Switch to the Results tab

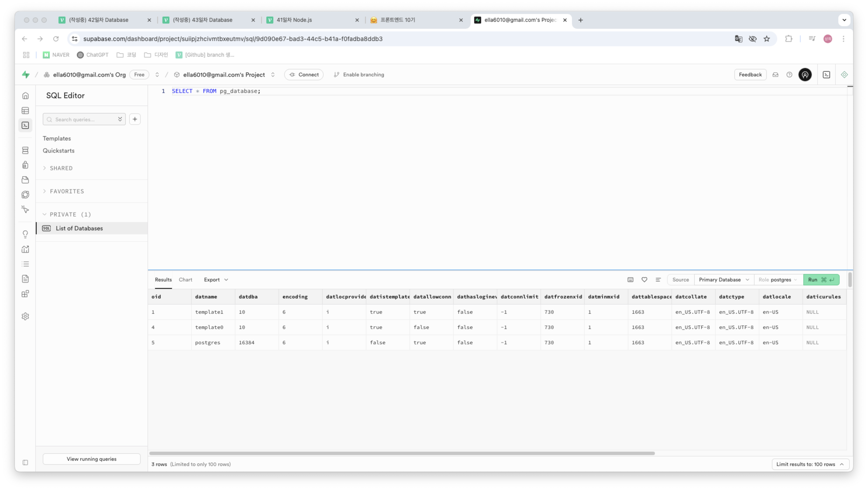tap(164, 279)
